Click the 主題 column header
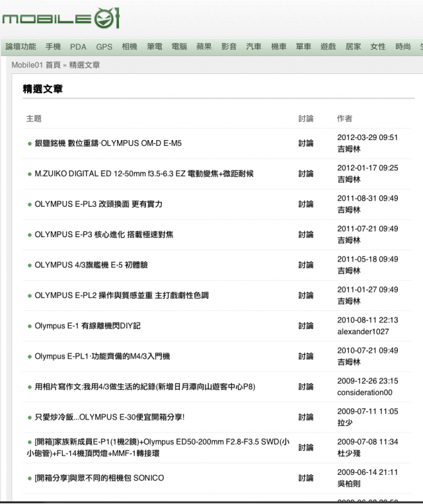Image resolution: width=423 pixels, height=504 pixels. point(34,119)
